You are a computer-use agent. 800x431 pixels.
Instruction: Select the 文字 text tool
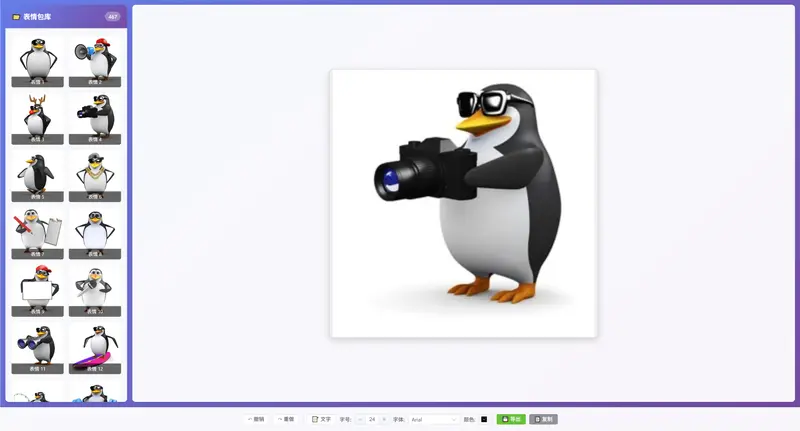click(x=321, y=419)
